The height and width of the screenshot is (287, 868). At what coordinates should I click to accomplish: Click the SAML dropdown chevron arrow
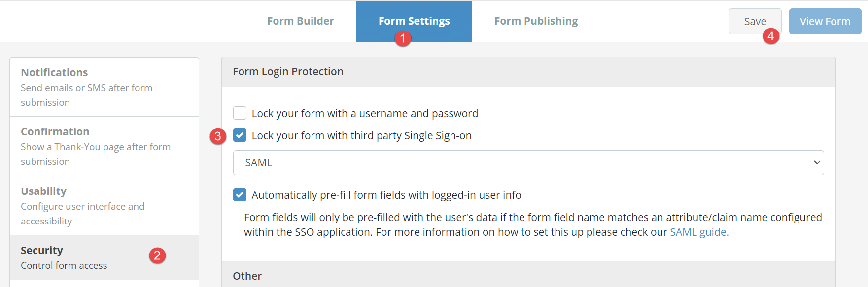(x=817, y=163)
